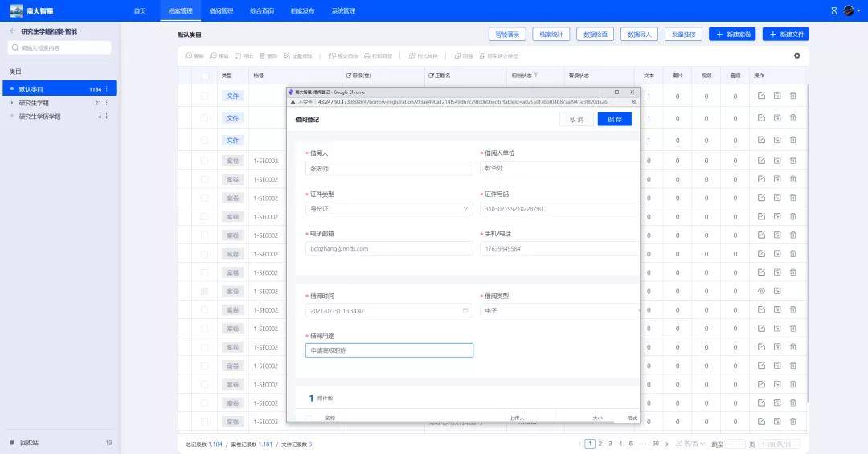Viewport: 868px width, 454px height.
Task: Click the eye view icon in operations column
Action: [761, 291]
